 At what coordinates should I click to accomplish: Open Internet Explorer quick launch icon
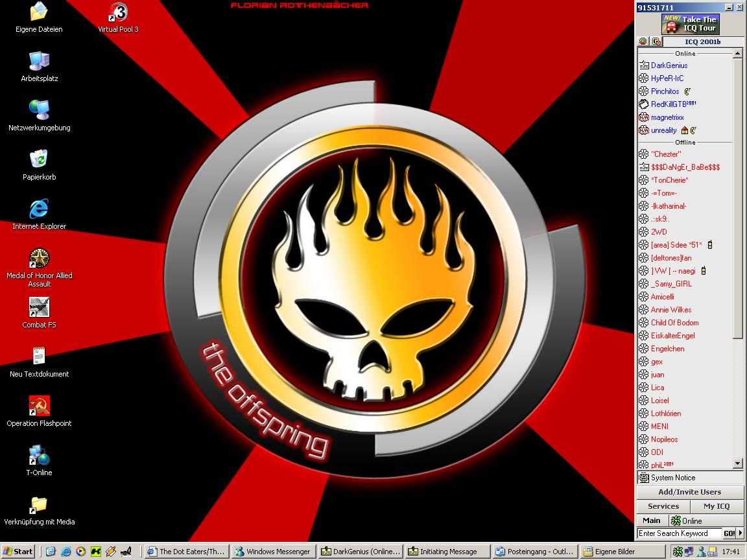pyautogui.click(x=66, y=552)
